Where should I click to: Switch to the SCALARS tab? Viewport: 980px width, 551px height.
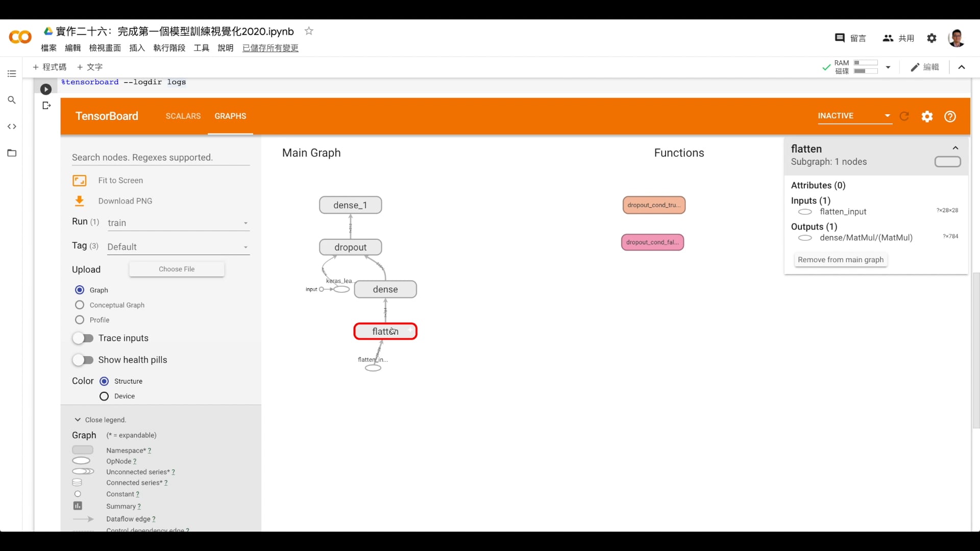[183, 116]
